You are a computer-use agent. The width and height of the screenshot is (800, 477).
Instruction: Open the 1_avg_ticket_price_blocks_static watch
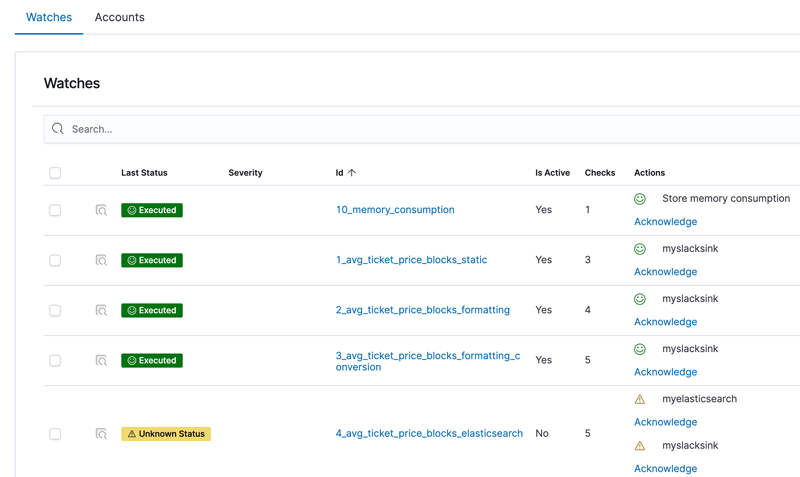coord(411,260)
